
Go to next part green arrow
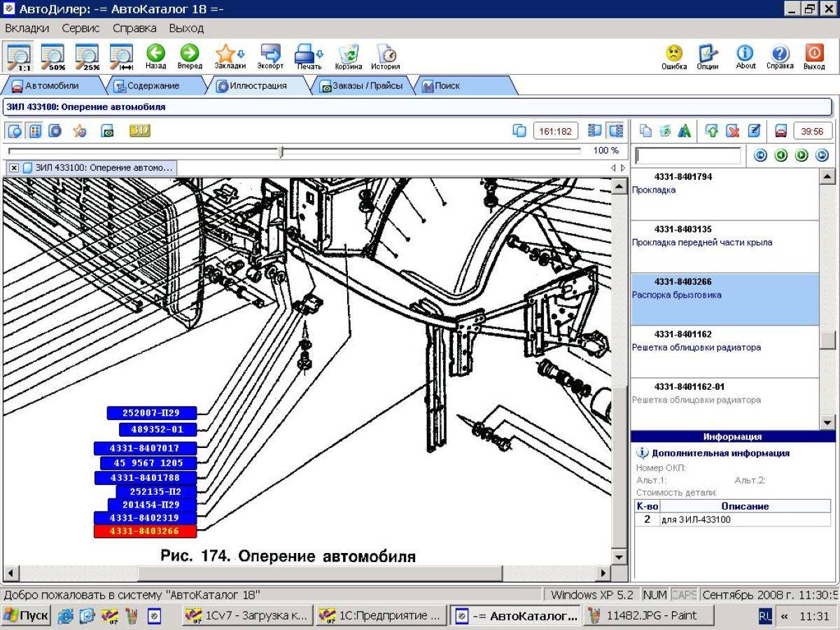point(801,155)
